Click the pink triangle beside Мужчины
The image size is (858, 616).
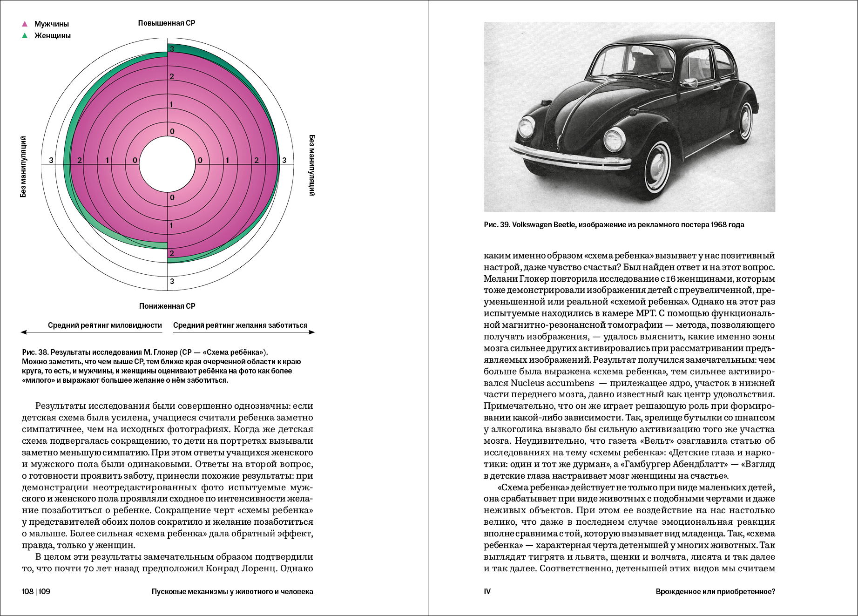coord(25,24)
